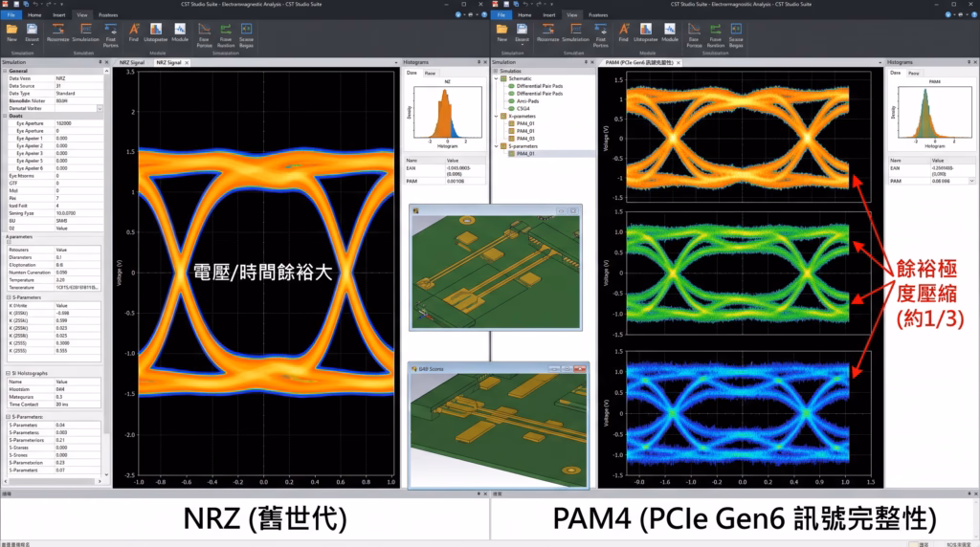Collapse the General section in NRZ Simulation panel
Image resolution: width=980 pixels, height=547 pixels.
(5, 71)
